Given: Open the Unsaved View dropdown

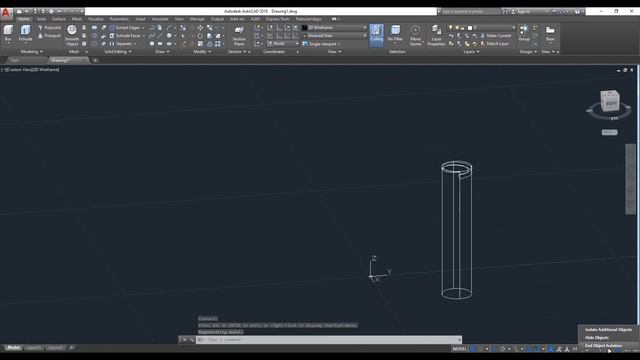Looking at the screenshot, I should click(x=334, y=36).
